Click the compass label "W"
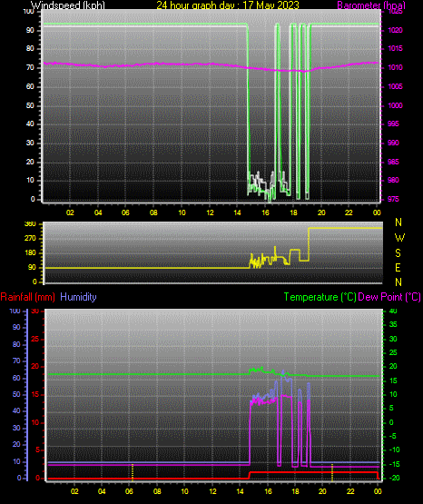 (x=399, y=238)
